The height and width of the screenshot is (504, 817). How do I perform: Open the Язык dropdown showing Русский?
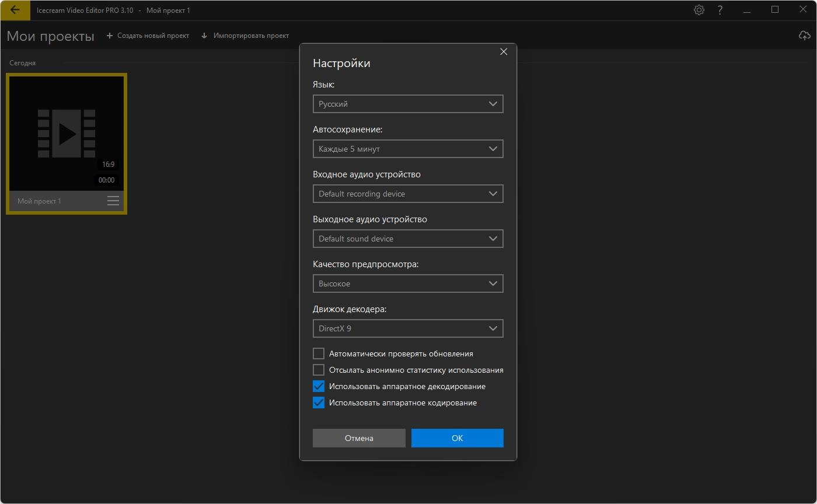point(407,104)
